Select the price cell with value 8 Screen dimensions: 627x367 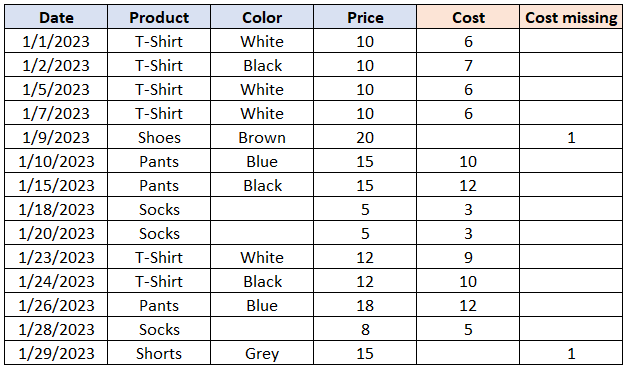coord(365,329)
